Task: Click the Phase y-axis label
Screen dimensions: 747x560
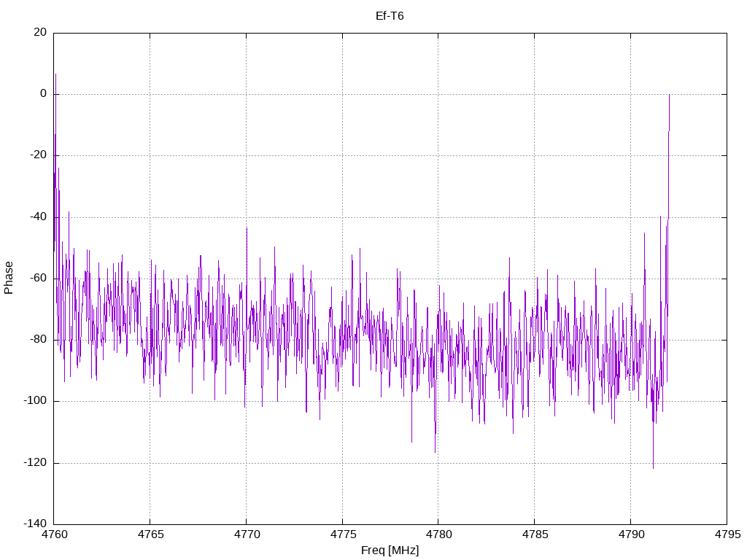Action: [9, 278]
